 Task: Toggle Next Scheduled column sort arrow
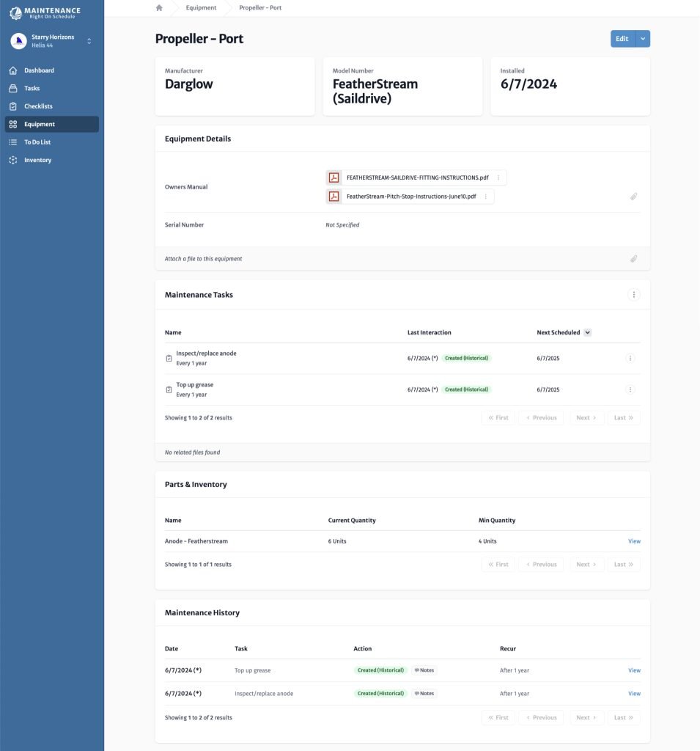(587, 332)
